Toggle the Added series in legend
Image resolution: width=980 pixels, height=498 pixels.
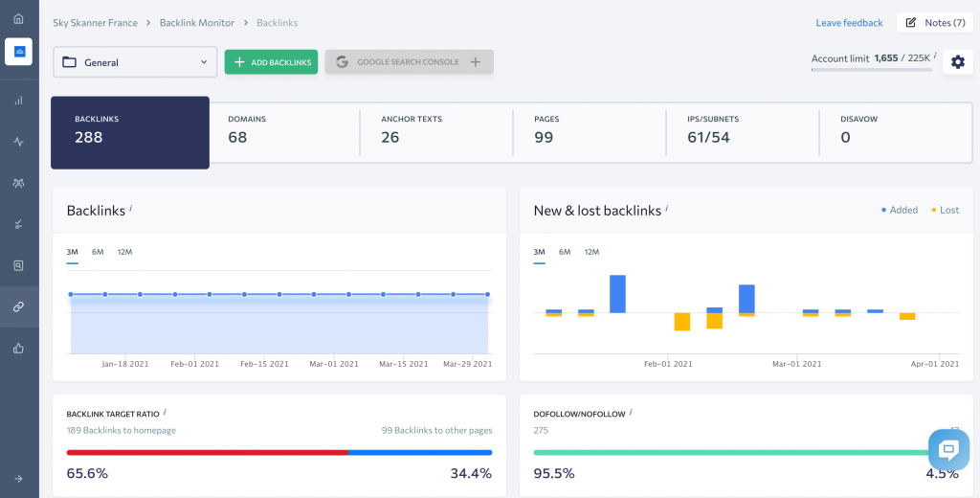pos(899,210)
